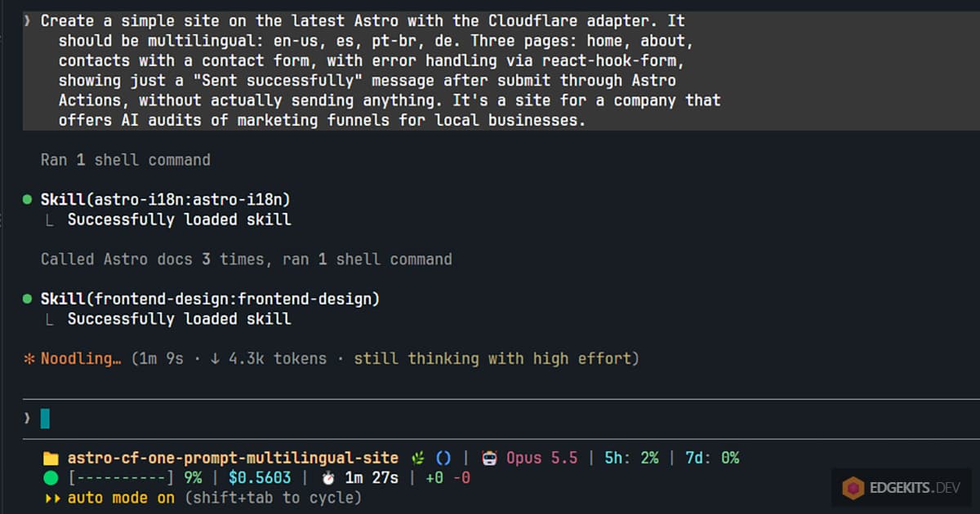Click the "Noodling…" status word
This screenshot has width=980, height=514.
pyautogui.click(x=81, y=359)
